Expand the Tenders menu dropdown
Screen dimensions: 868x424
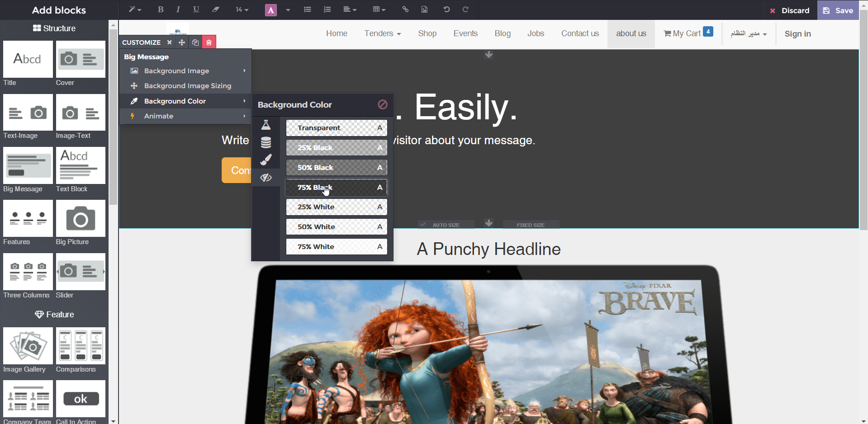tap(383, 33)
